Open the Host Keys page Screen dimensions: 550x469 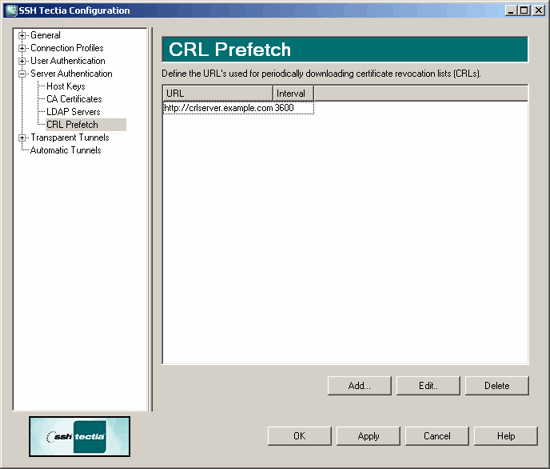click(66, 86)
